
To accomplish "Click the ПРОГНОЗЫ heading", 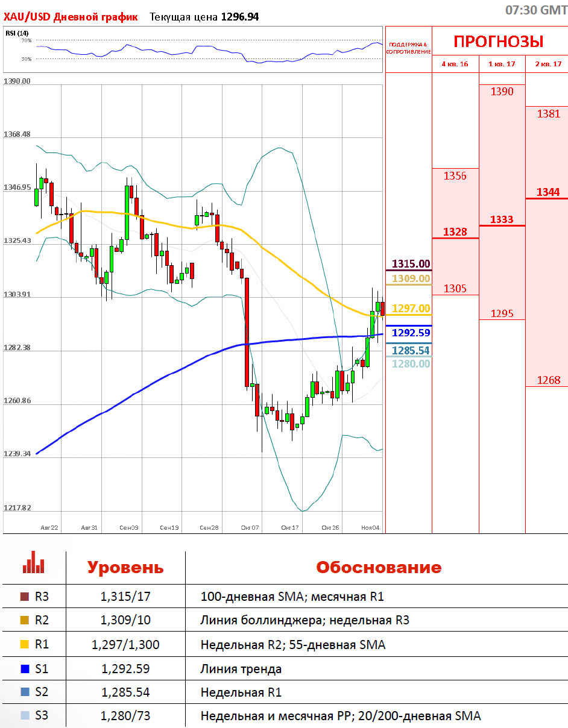I will coord(499,42).
